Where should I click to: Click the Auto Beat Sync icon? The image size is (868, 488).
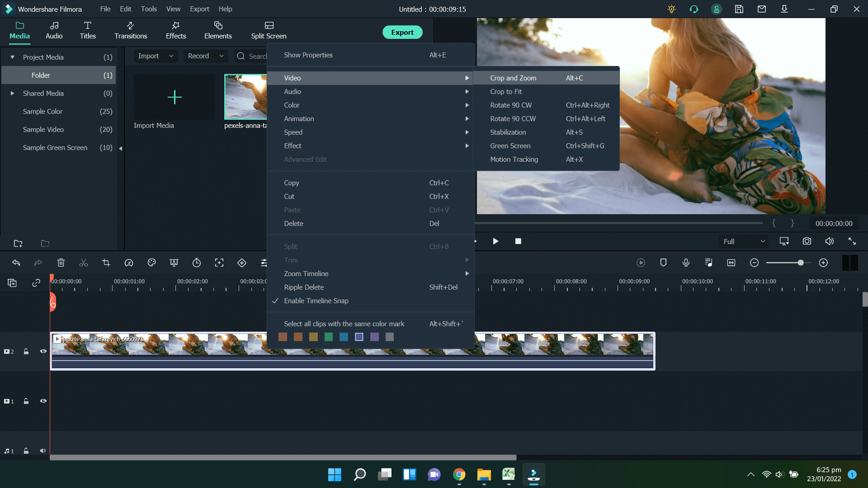coord(709,263)
